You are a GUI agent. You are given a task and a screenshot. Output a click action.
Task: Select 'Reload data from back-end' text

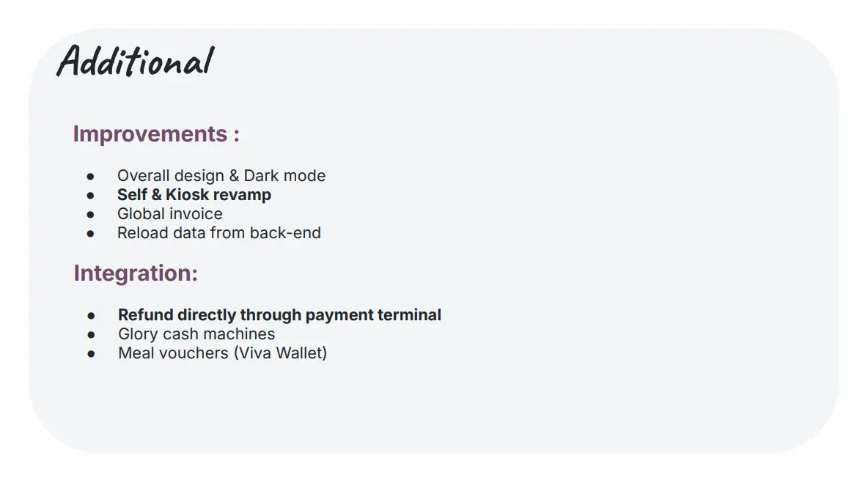point(219,233)
